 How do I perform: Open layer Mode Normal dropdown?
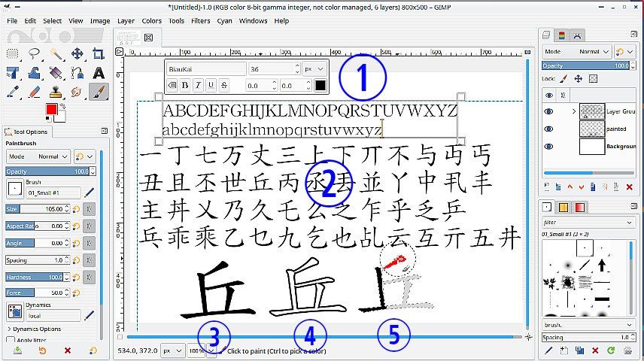coord(576,52)
